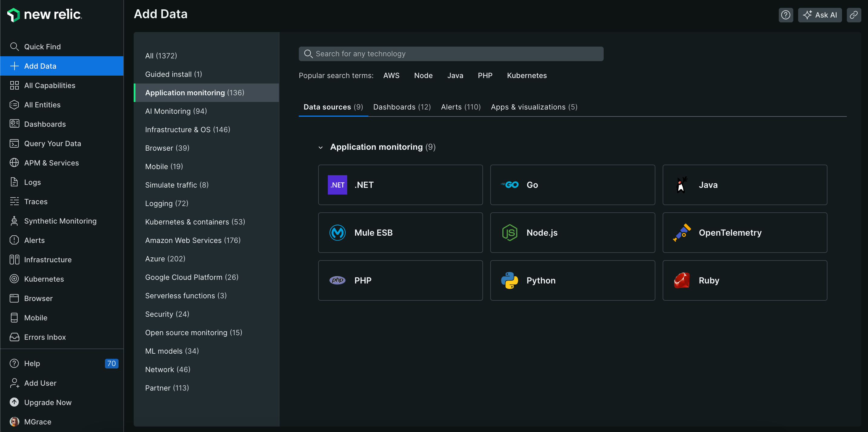The height and width of the screenshot is (432, 868).
Task: Click the Ruby gem logo icon
Action: point(682,281)
